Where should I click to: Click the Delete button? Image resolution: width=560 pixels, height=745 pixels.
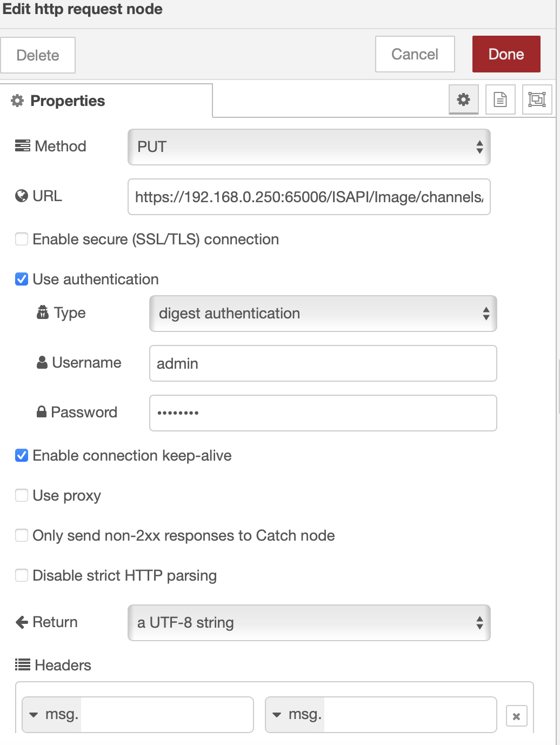(x=38, y=55)
